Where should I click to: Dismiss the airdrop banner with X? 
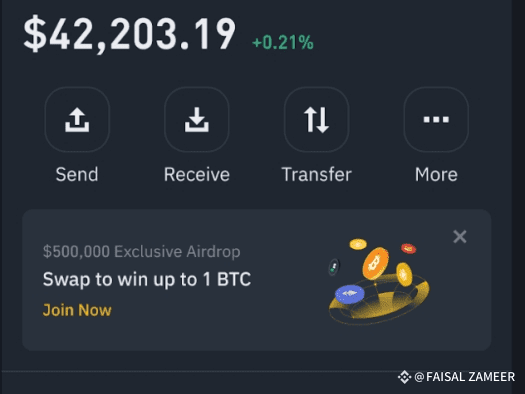[460, 237]
